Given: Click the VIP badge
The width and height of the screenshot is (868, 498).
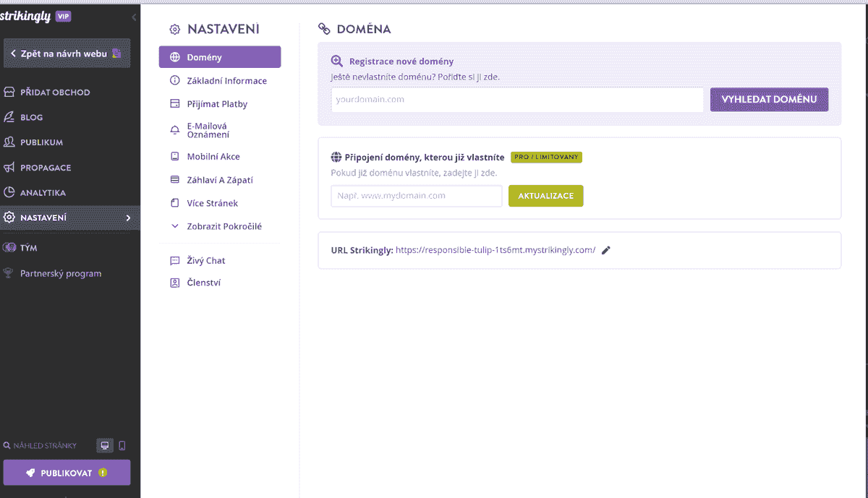Looking at the screenshot, I should tap(63, 16).
